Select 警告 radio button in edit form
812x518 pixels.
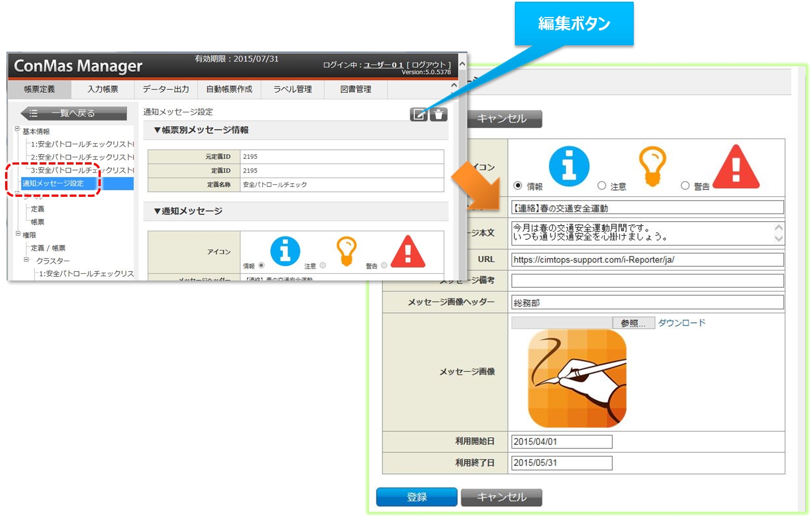(685, 185)
